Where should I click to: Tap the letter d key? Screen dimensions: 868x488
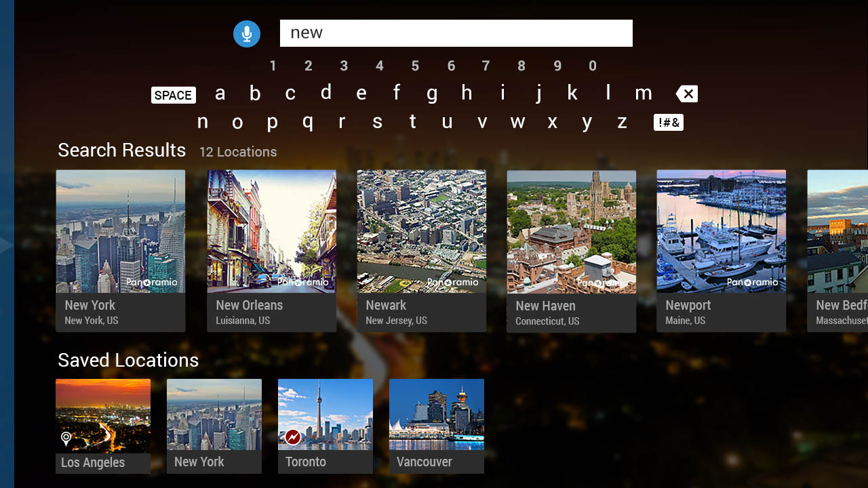tap(326, 92)
